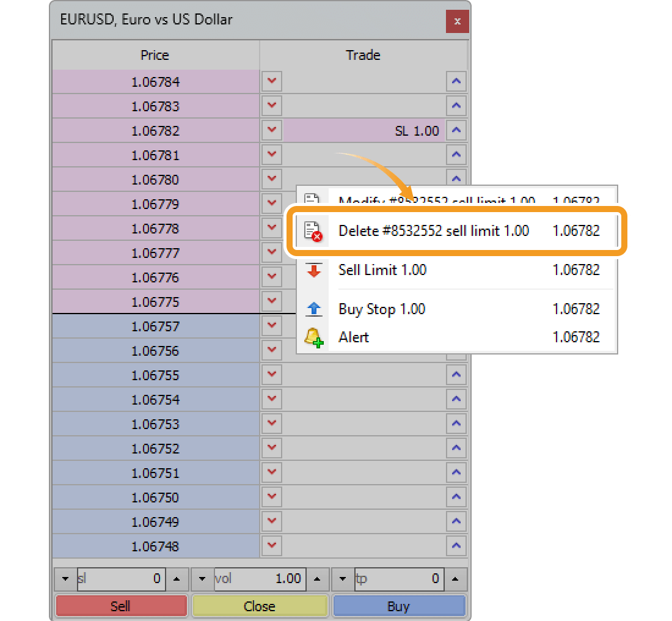Click the buy arrow beside price 1.06757
672x621 pixels.
tap(456, 326)
